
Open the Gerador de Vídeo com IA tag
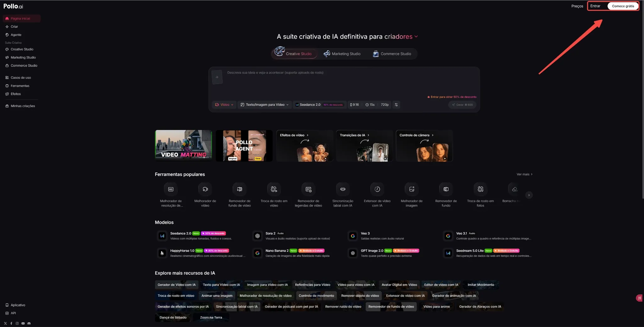176,285
